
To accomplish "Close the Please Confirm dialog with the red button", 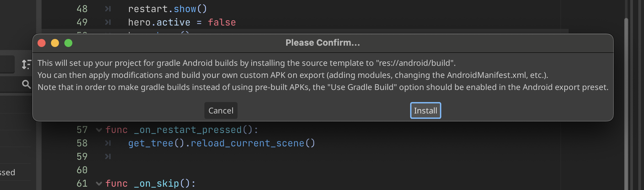I will [x=42, y=43].
